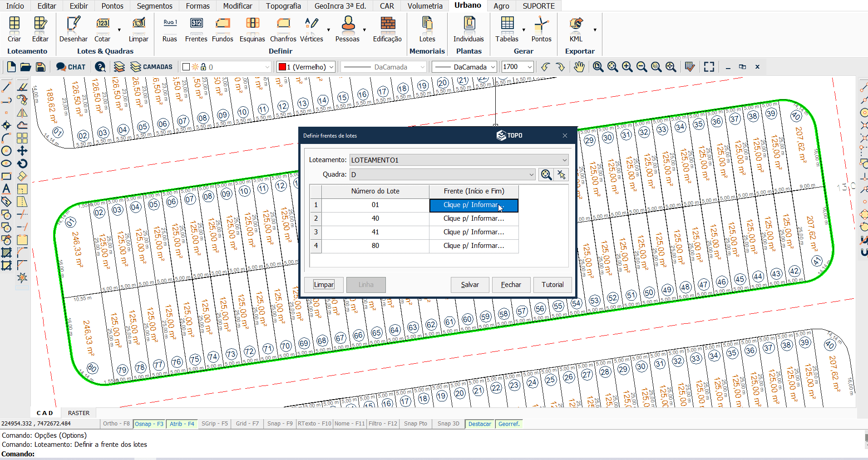Toggle Ortho - F8 mode
This screenshot has height=460, width=868.
[116, 424]
